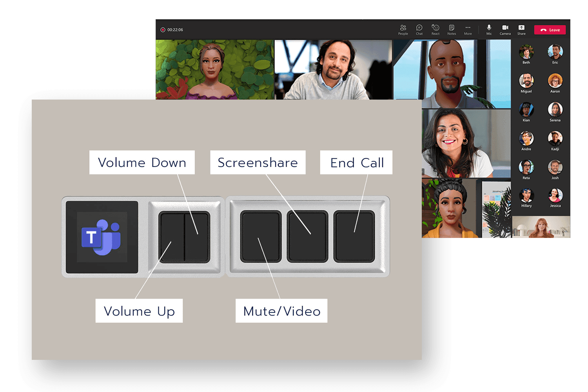Open the More options ellipsis menu
Viewport: 588px width, 392px height.
click(468, 30)
